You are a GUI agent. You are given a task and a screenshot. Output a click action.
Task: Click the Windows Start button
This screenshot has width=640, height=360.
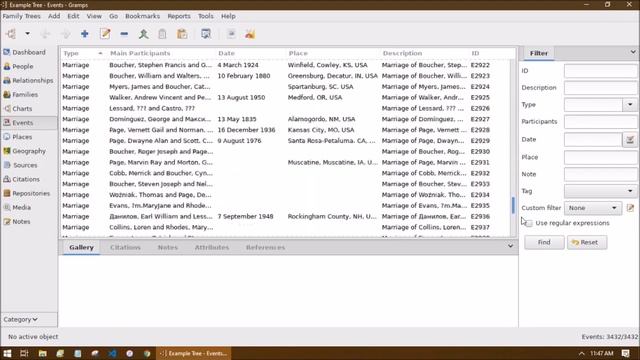click(x=7, y=353)
